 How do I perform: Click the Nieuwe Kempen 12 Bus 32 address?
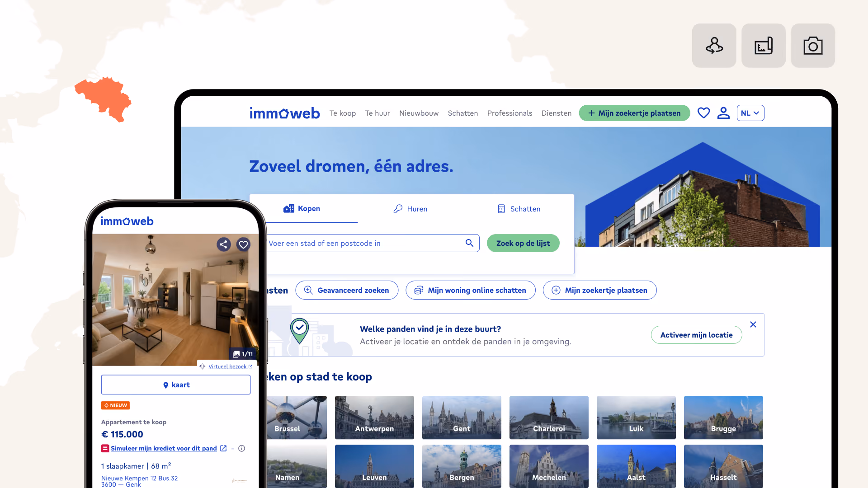139,478
